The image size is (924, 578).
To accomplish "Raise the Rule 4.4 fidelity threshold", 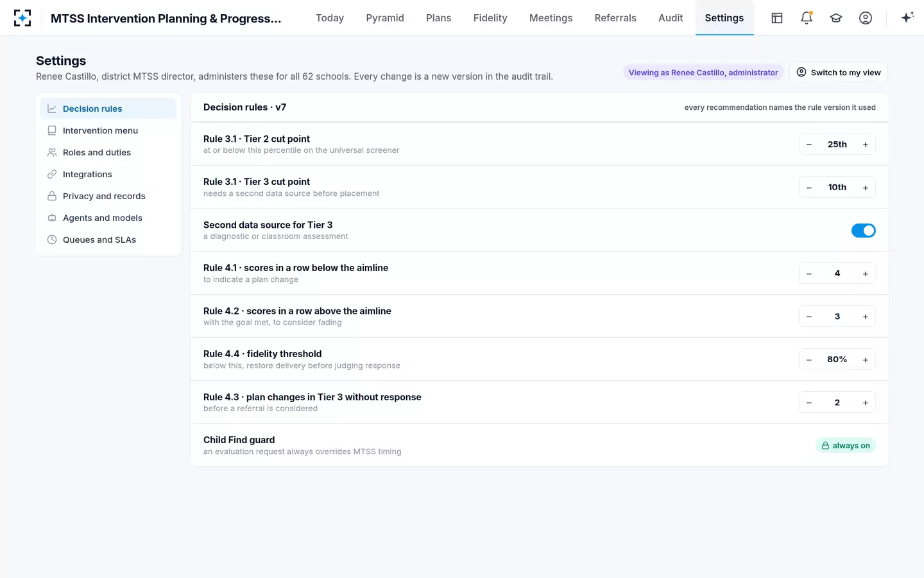I will (x=866, y=360).
